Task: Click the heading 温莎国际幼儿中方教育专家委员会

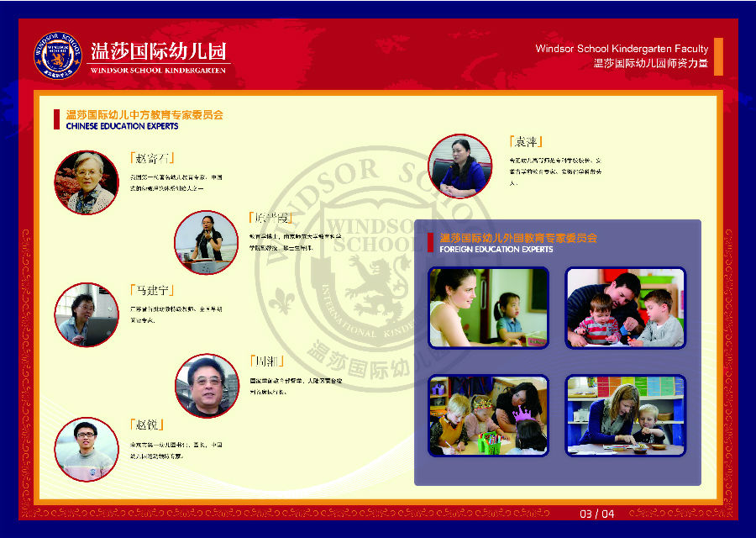Action: pos(144,115)
